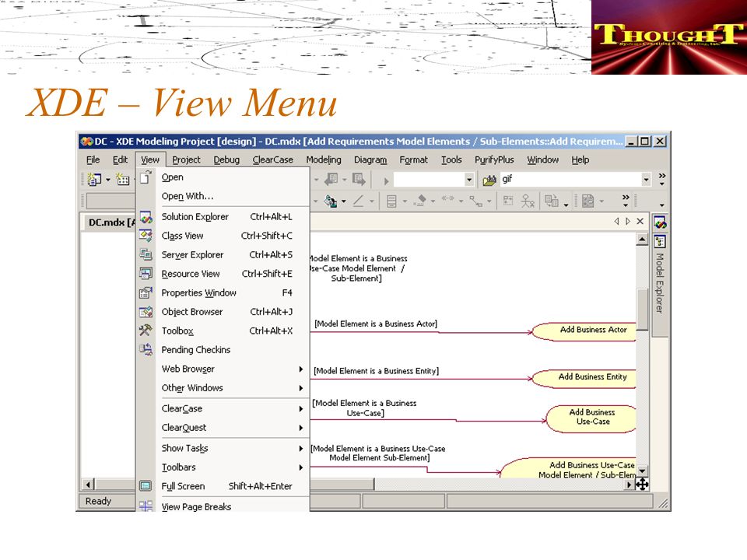
Task: Open the Model Explorer side tab
Action: tap(660, 283)
